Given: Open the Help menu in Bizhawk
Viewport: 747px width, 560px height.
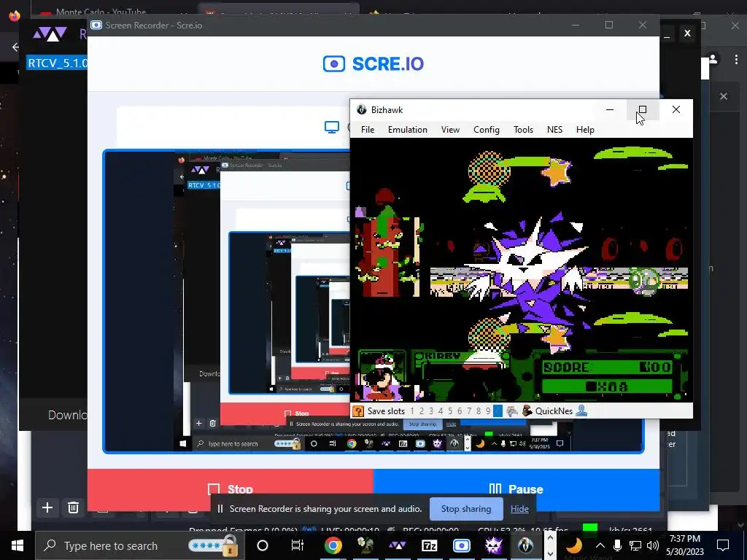Looking at the screenshot, I should point(585,130).
